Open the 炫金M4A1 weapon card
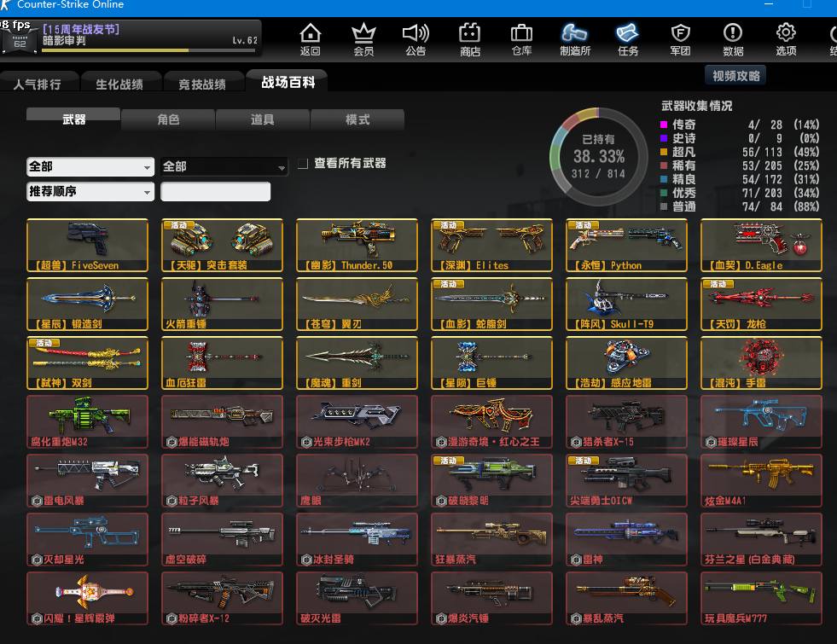The image size is (837, 644). 761,481
